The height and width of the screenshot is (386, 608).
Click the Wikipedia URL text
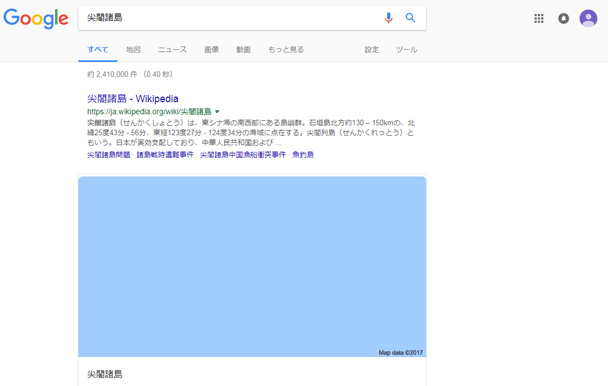(x=149, y=112)
